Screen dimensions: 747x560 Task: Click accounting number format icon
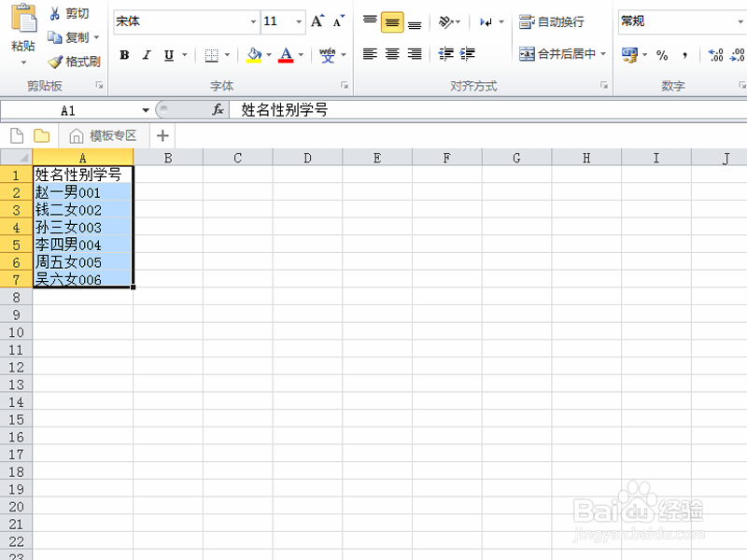(629, 55)
